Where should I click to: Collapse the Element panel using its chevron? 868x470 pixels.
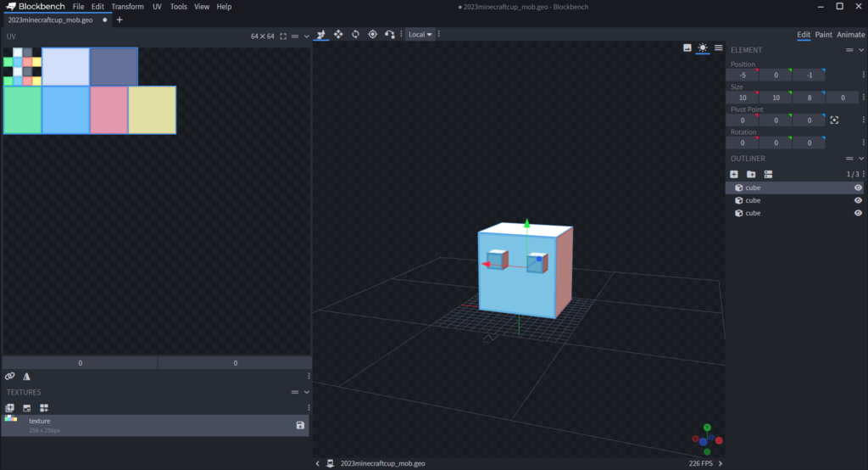[861, 50]
